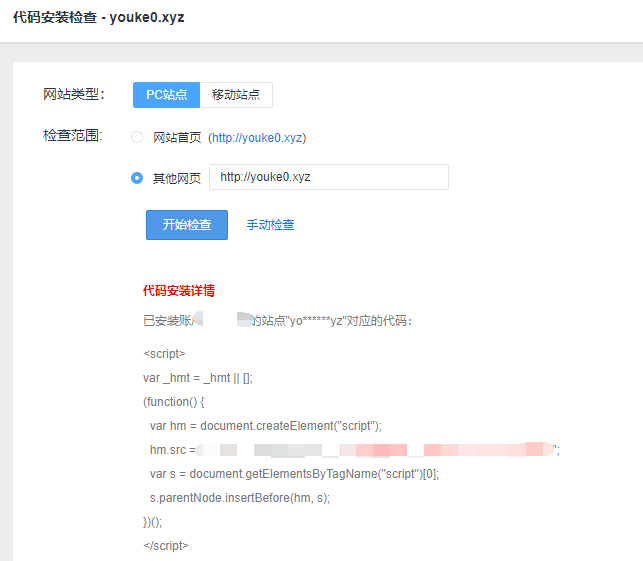Click the 已安装账户 site code description text
Viewport: 643px width, 561px height.
[x=277, y=321]
